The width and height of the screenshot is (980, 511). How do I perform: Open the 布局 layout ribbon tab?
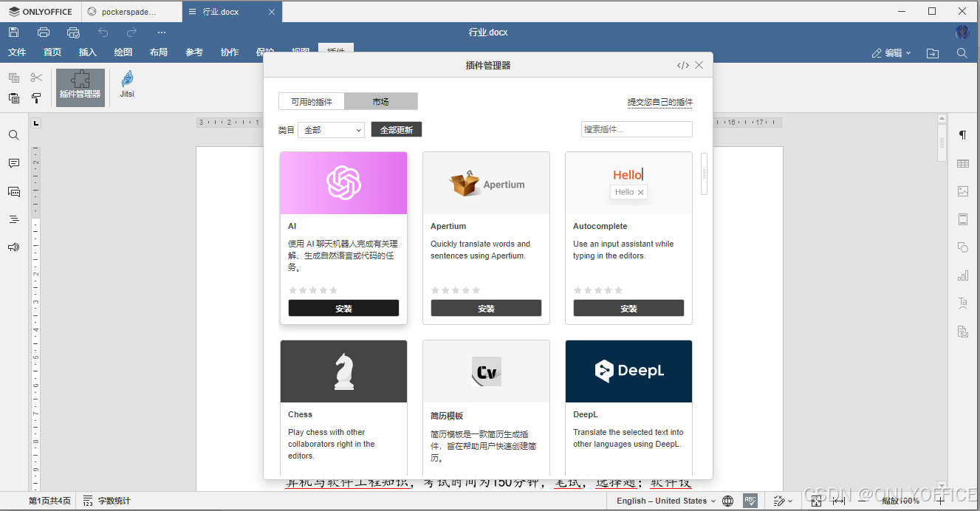(159, 52)
